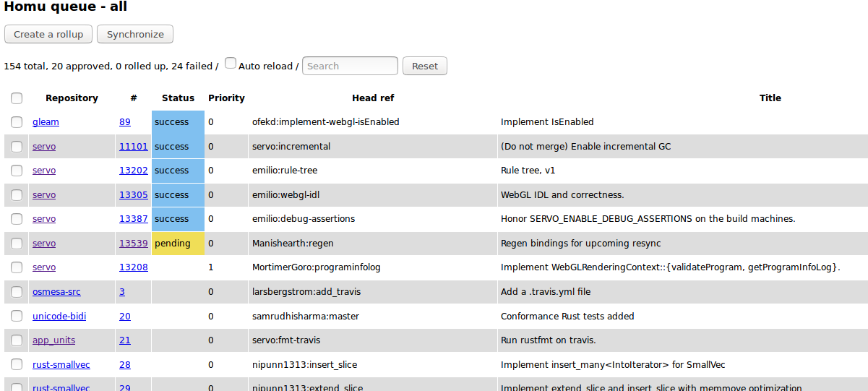Click the yellow pending status cell

[x=179, y=244]
